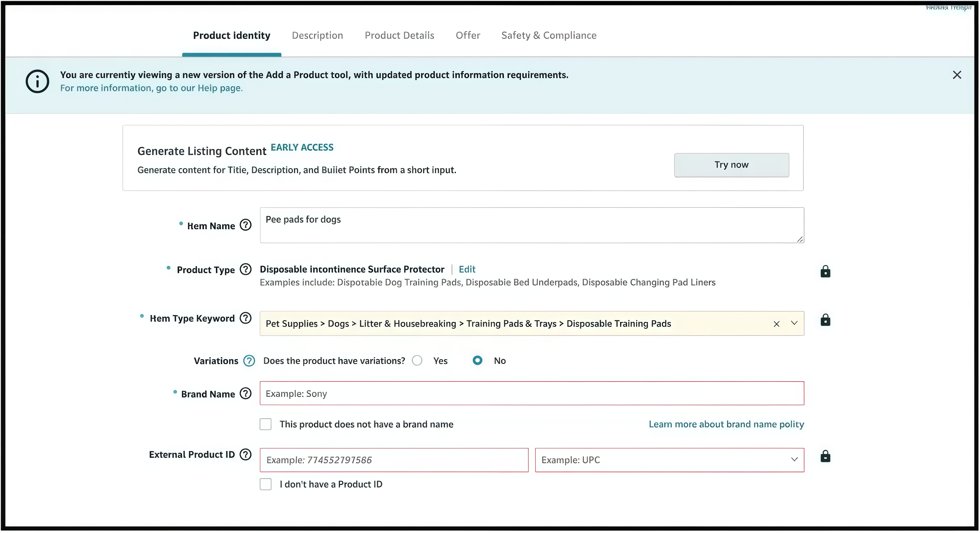Open the Safety & Compliance tab
Viewport: 980px width, 533px height.
[549, 35]
